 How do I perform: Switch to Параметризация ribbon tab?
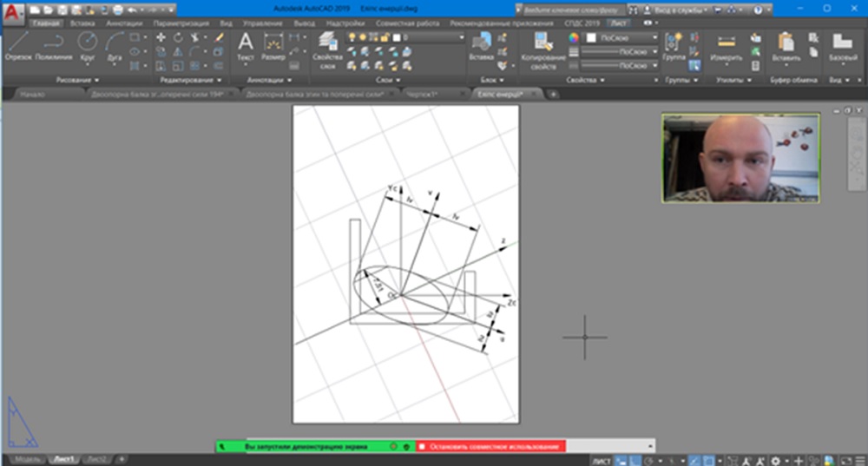[x=181, y=23]
